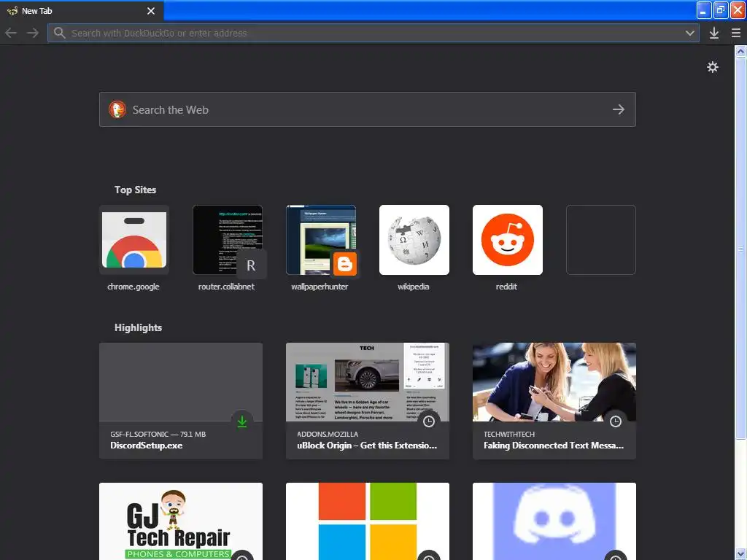Image resolution: width=747 pixels, height=560 pixels.
Task: Click the Top Sites section heading
Action: coord(135,190)
